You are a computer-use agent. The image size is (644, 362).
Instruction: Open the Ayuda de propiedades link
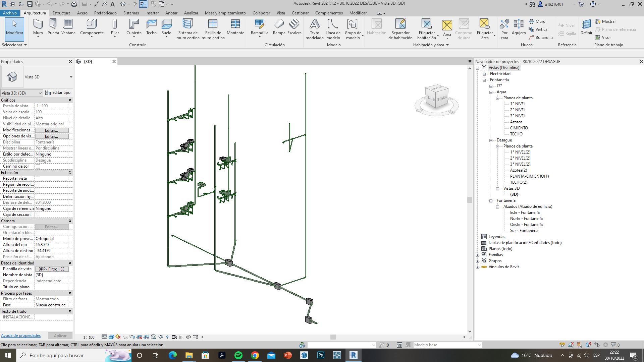pyautogui.click(x=21, y=336)
